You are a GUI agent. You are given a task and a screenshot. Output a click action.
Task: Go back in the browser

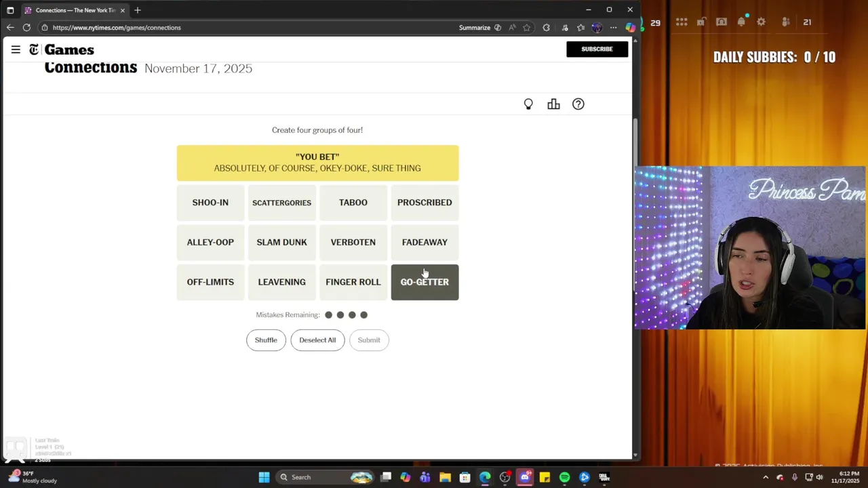pos(10,28)
